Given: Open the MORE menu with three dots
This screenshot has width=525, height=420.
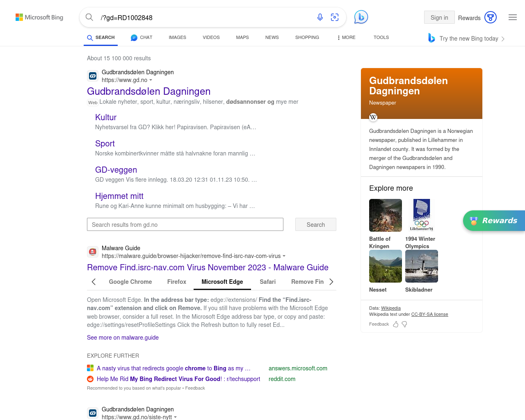Looking at the screenshot, I should tap(346, 37).
